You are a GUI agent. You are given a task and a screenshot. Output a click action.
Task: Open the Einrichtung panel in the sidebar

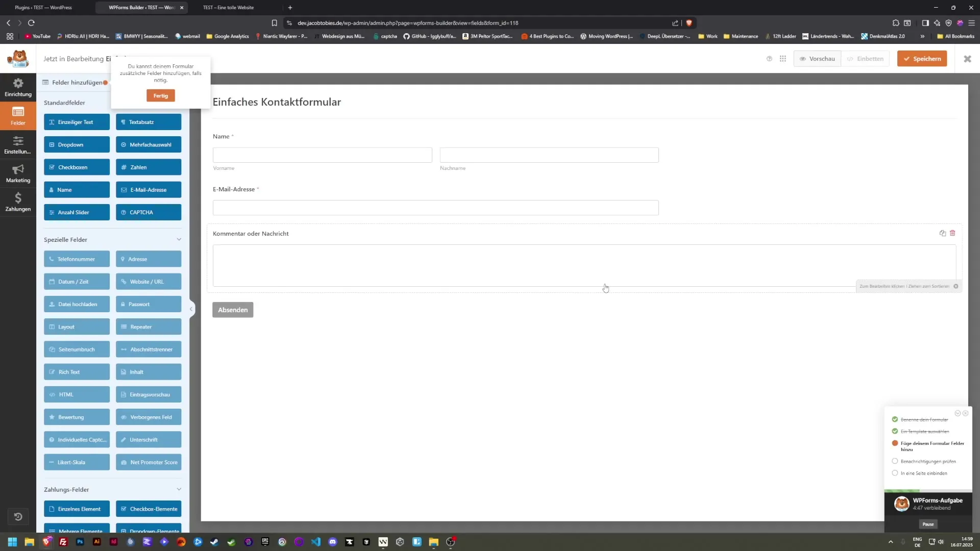17,87
